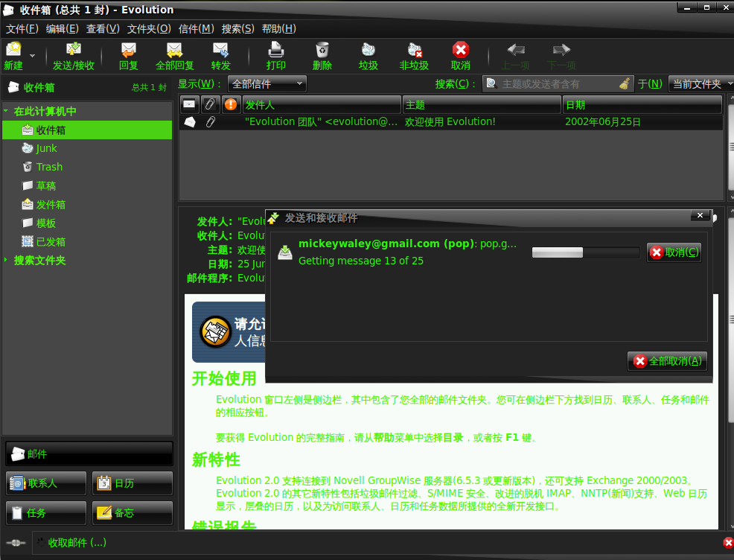Mark as Junk using 垃圾 icon
Image resolution: width=734 pixels, height=560 pixels.
368,49
